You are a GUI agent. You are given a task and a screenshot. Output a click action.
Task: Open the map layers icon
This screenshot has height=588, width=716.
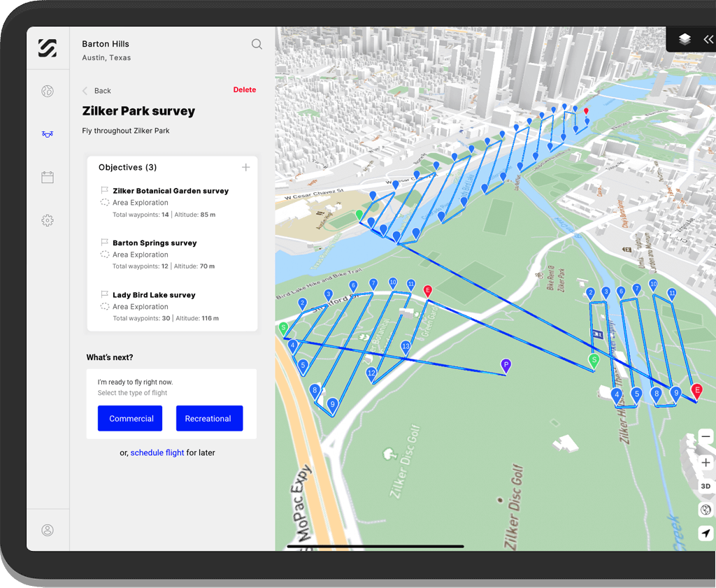[685, 39]
